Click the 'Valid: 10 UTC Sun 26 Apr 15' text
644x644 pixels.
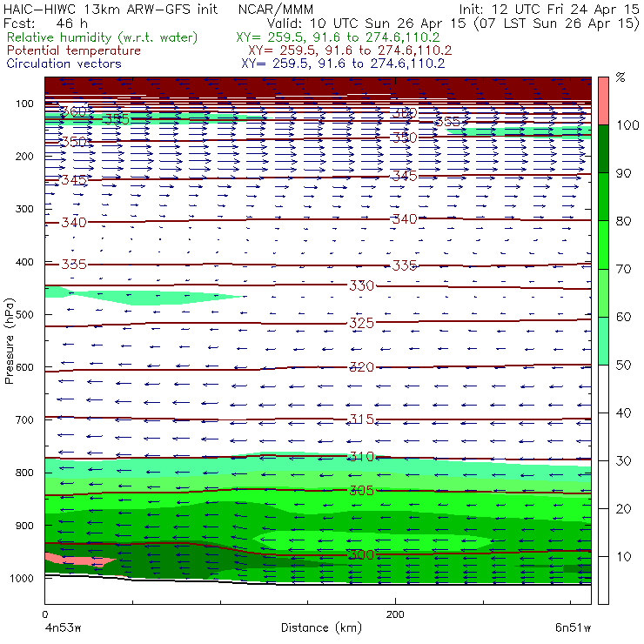point(366,23)
